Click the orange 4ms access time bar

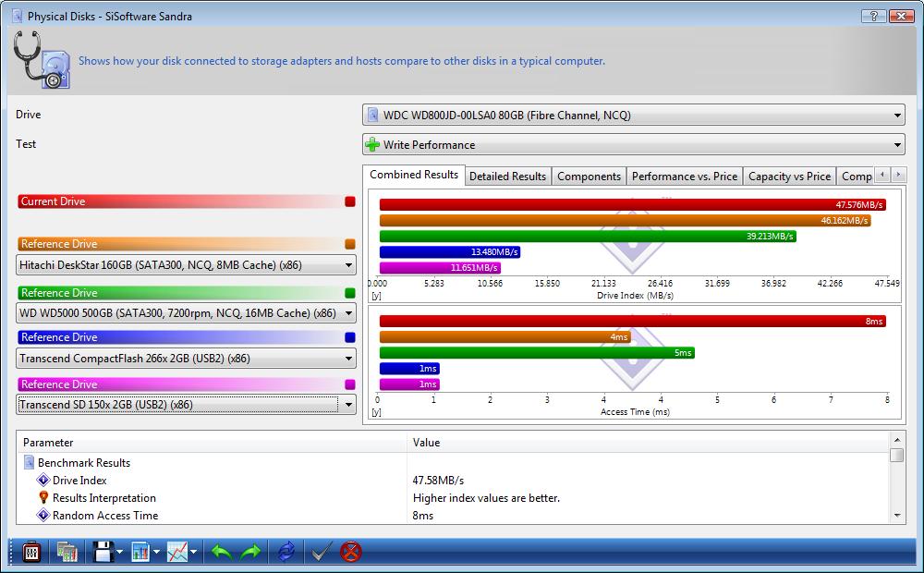click(x=505, y=337)
